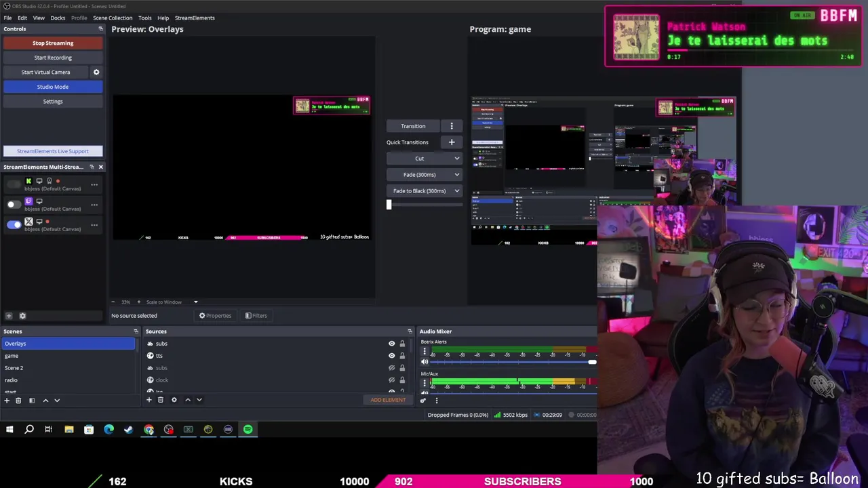Open source properties gear in Sources toolbar

[174, 400]
